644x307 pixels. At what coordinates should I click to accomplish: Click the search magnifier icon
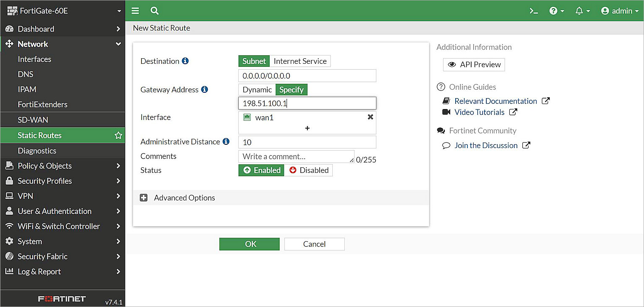pyautogui.click(x=154, y=11)
